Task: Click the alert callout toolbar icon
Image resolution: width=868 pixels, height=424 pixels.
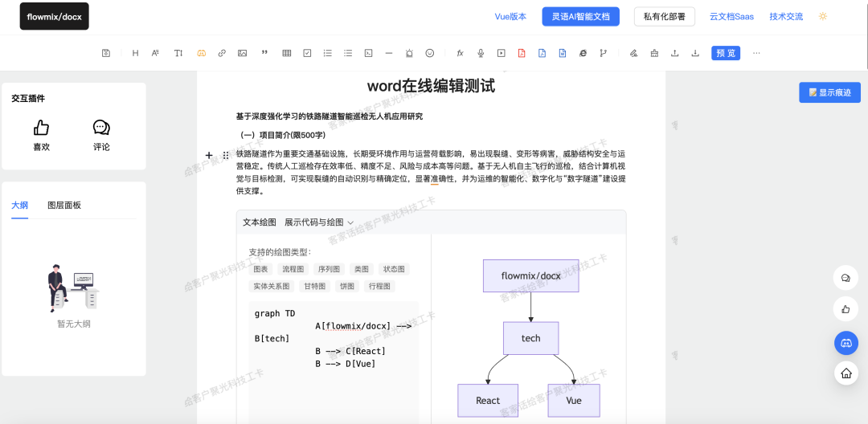Action: pos(409,53)
